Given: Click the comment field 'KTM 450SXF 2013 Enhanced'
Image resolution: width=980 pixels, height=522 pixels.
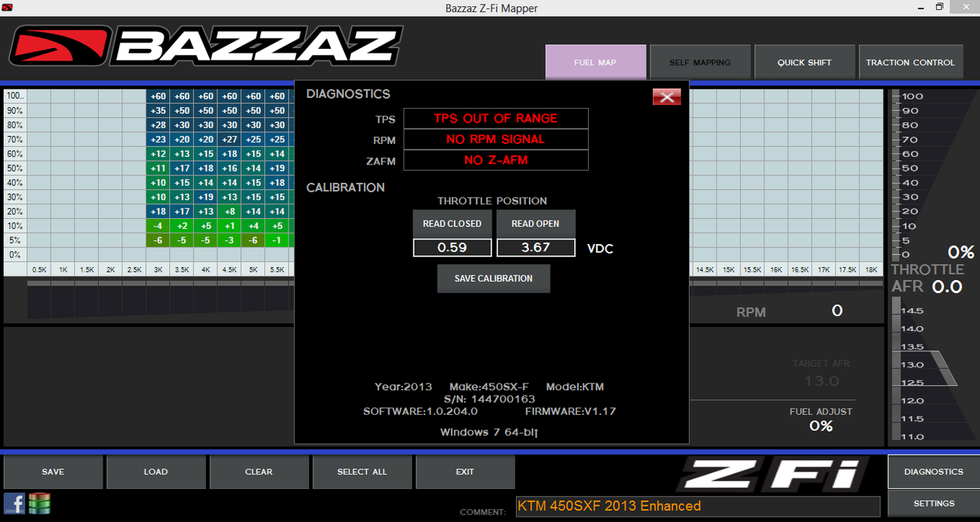Looking at the screenshot, I should 698,506.
